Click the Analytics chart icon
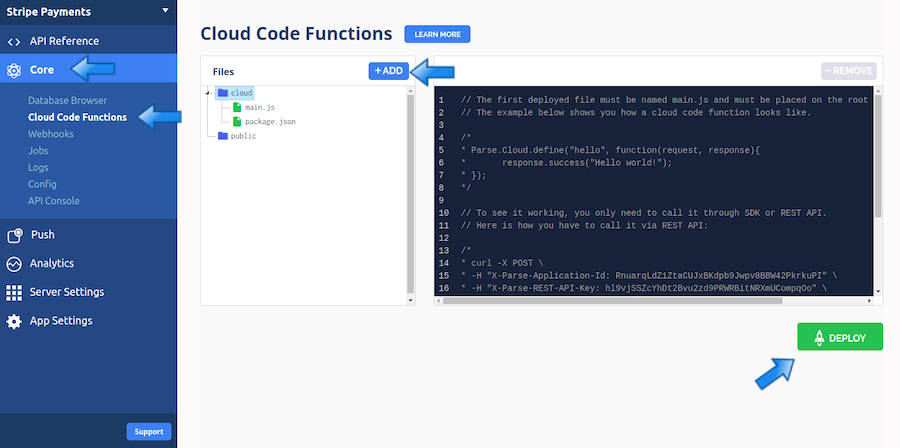Viewport: 900px width, 448px height. pyautogui.click(x=14, y=264)
